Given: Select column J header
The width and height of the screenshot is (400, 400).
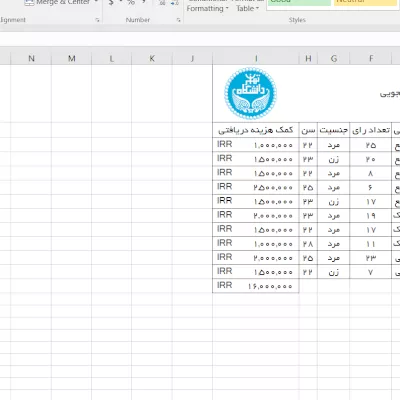Looking at the screenshot, I should 192,59.
